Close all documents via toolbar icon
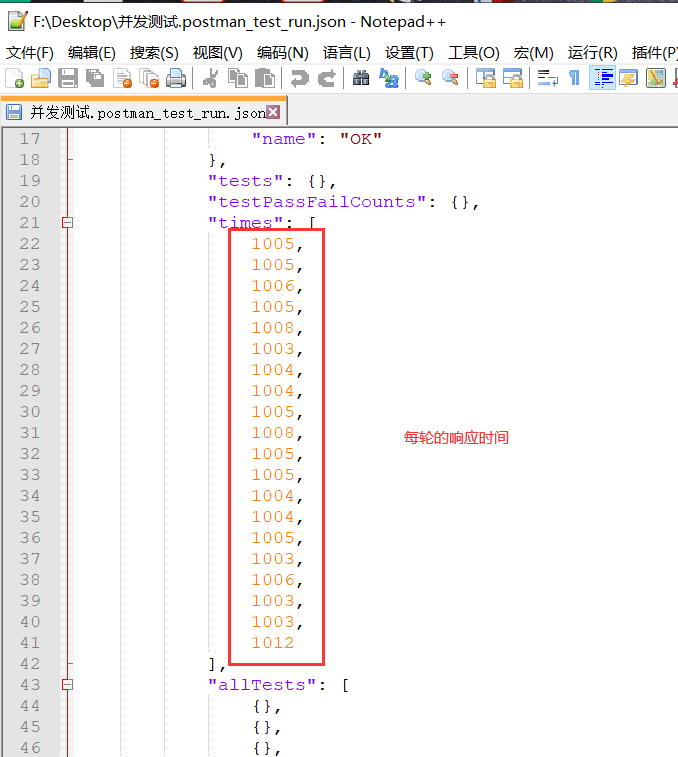Viewport: 678px width, 757px height. [149, 78]
